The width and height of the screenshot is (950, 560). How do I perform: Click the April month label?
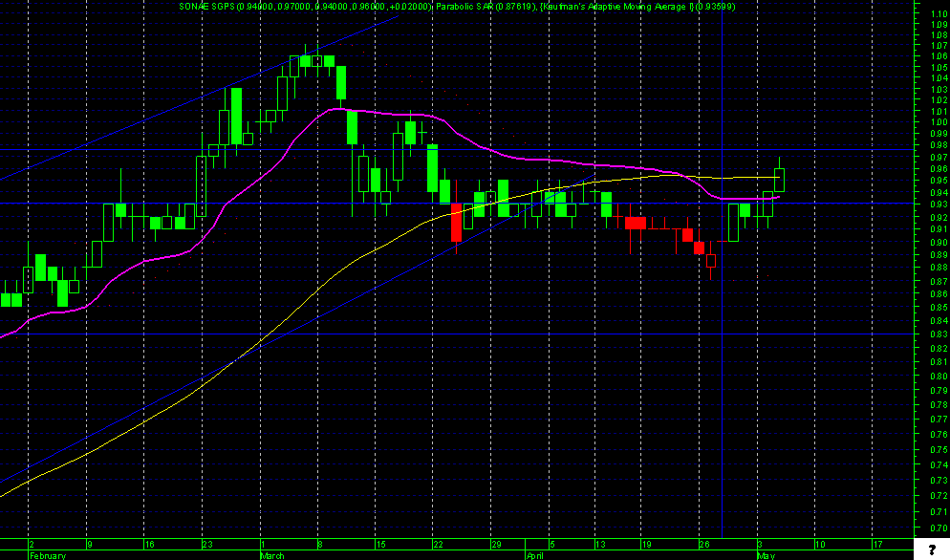[x=534, y=555]
